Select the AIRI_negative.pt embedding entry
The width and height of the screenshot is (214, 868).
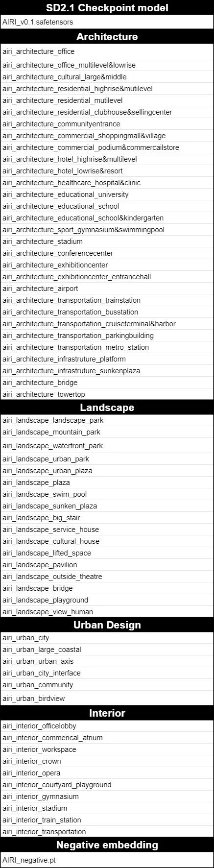(107, 860)
